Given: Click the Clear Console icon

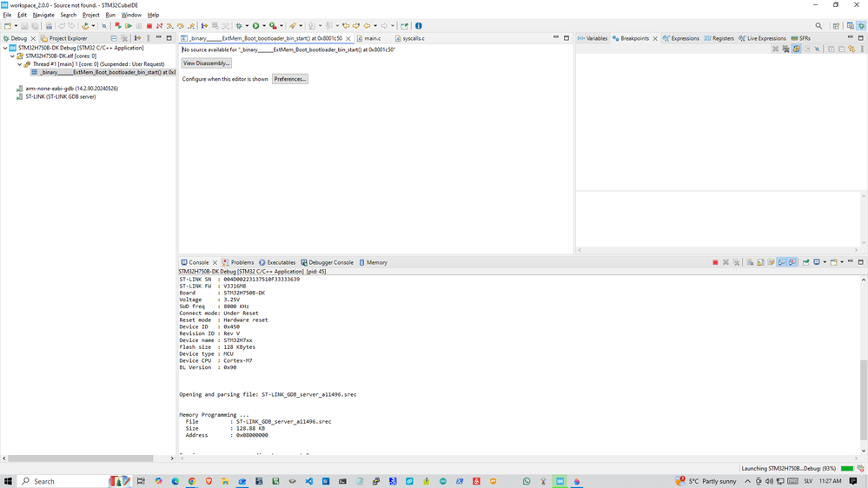Looking at the screenshot, I should [x=750, y=262].
